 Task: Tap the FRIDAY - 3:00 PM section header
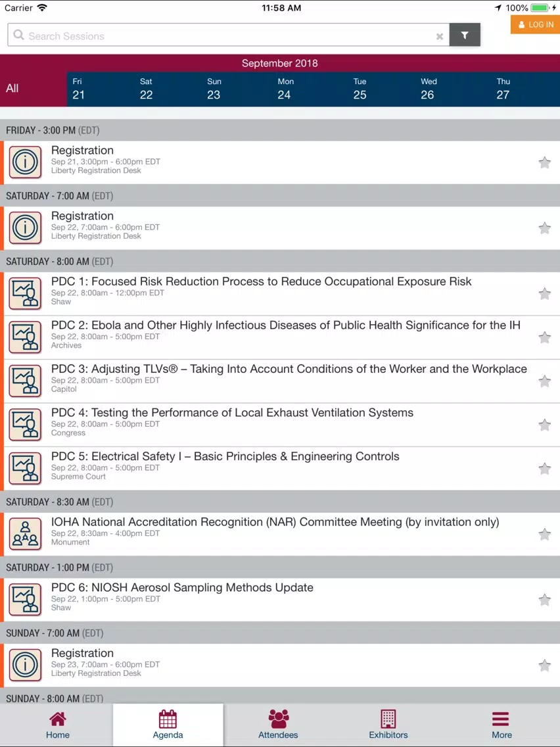pos(280,130)
